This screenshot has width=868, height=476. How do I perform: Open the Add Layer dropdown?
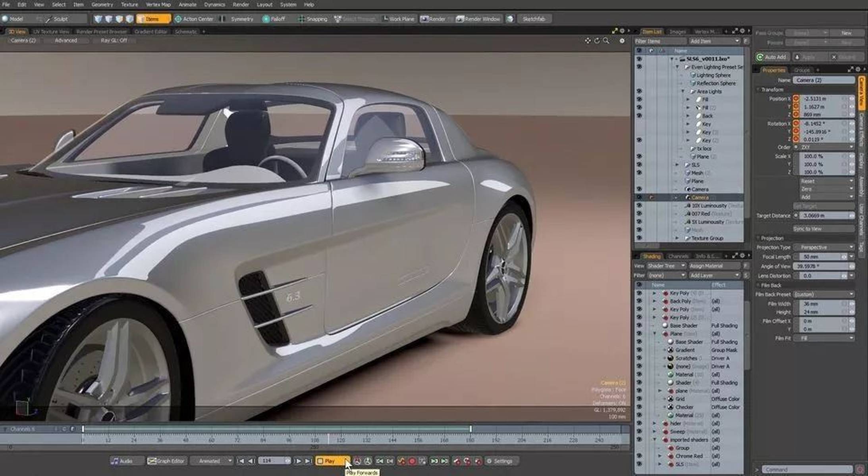click(714, 275)
